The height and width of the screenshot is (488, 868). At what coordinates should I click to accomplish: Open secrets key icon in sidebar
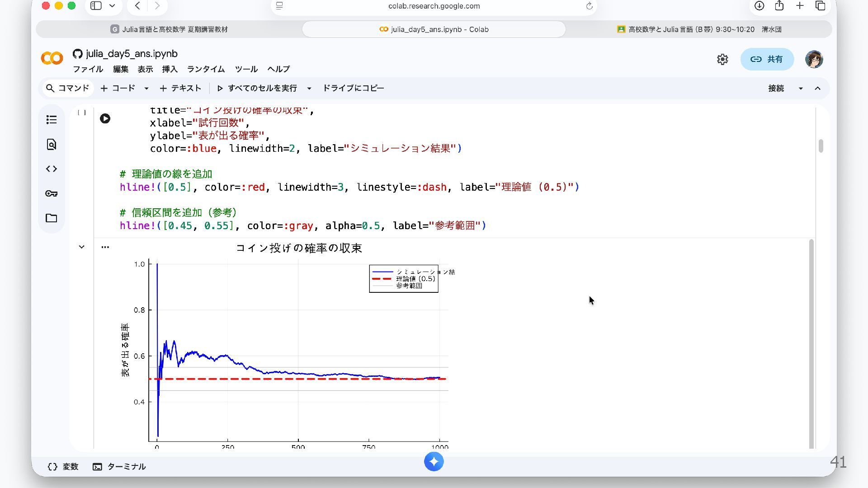coord(52,193)
